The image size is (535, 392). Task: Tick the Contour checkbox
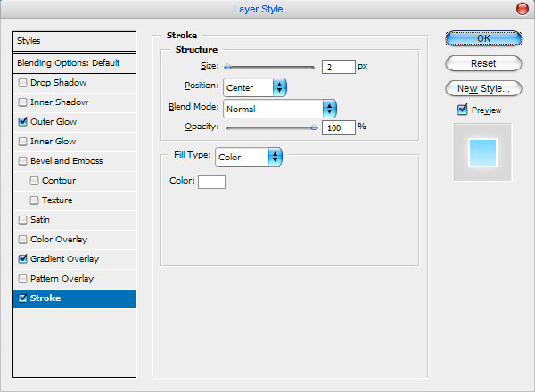[x=34, y=181]
